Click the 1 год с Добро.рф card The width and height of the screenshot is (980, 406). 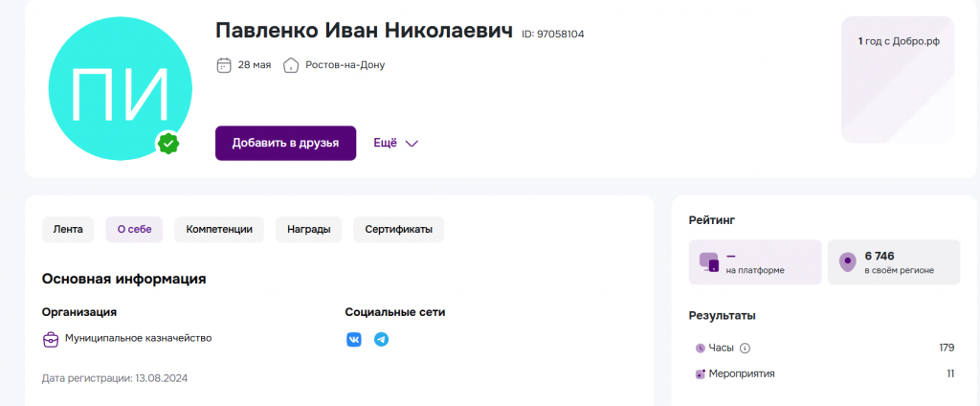(897, 79)
